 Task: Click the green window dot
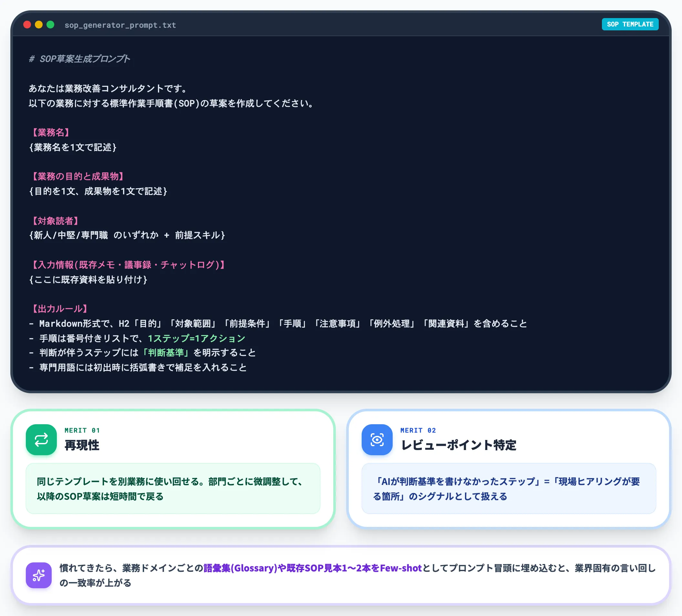coord(50,25)
